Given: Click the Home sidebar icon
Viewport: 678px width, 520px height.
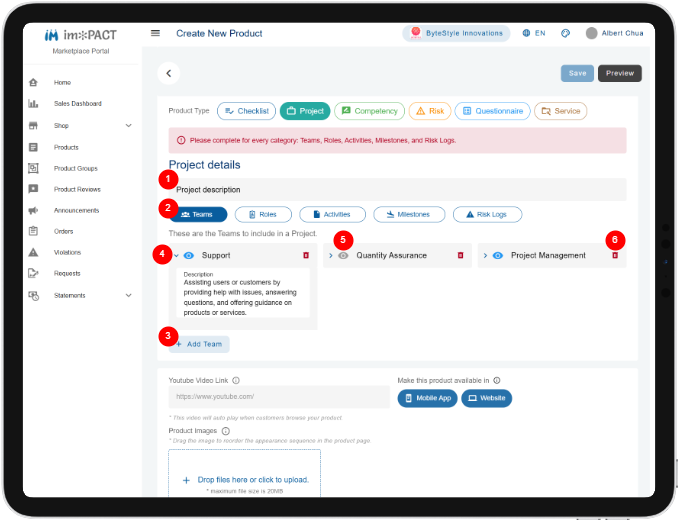Looking at the screenshot, I should coord(33,82).
